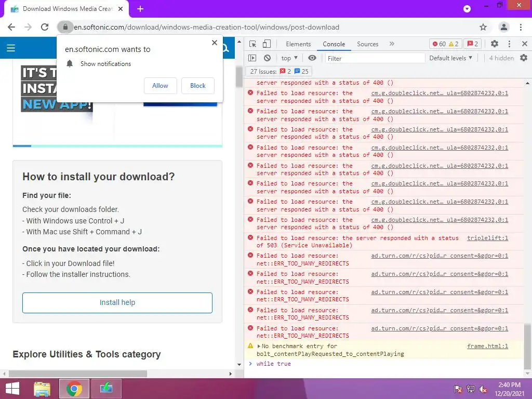Reload the Softonic page
This screenshot has width=532, height=399.
pyautogui.click(x=45, y=27)
